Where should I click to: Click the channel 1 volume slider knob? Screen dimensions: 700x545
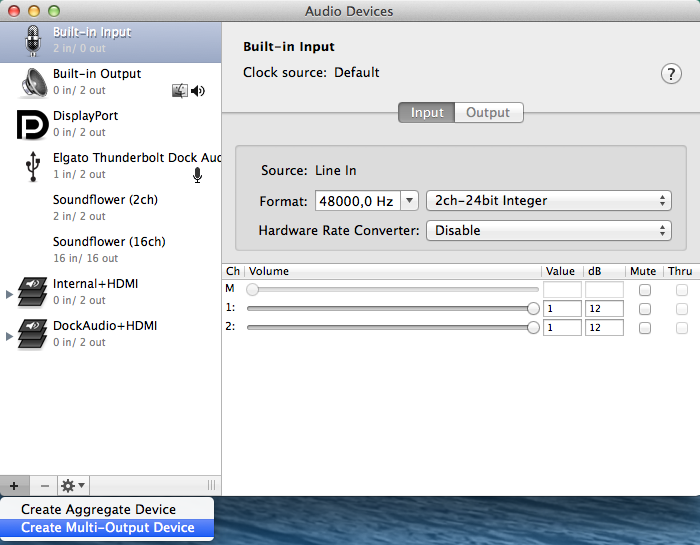pyautogui.click(x=533, y=309)
